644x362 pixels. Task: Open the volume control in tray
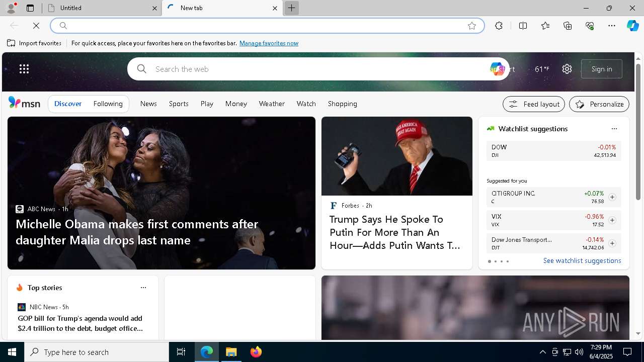coord(579,352)
